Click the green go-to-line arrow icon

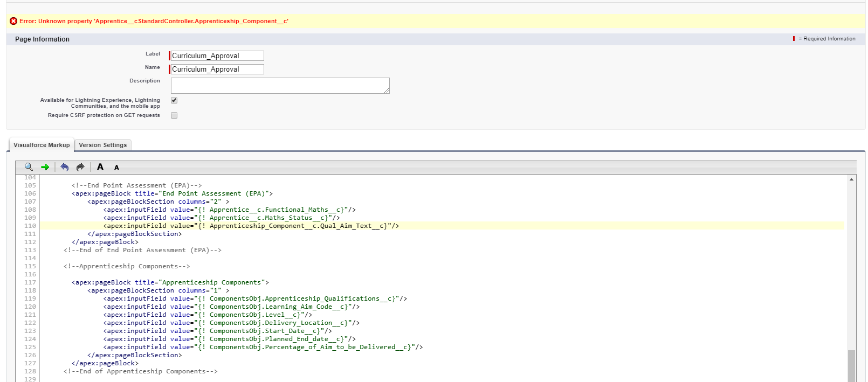click(45, 167)
